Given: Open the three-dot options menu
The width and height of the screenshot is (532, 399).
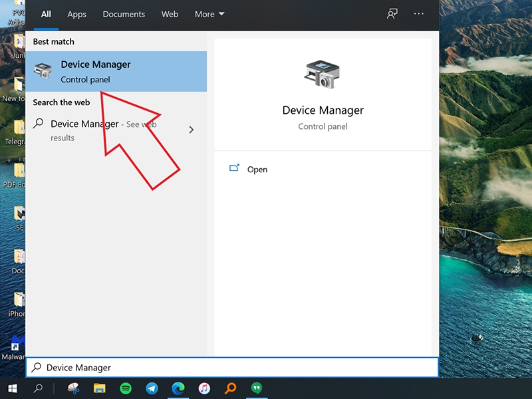Looking at the screenshot, I should click(x=419, y=14).
